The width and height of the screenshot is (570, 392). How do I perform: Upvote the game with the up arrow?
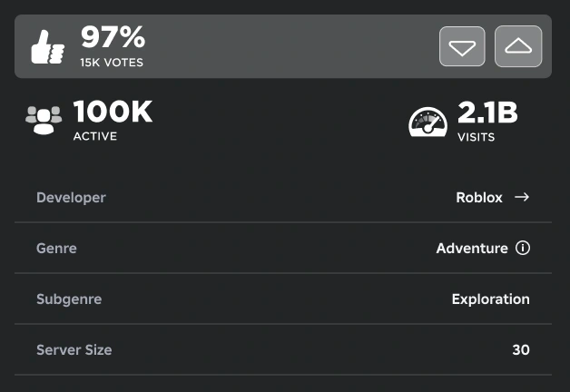[x=518, y=46]
